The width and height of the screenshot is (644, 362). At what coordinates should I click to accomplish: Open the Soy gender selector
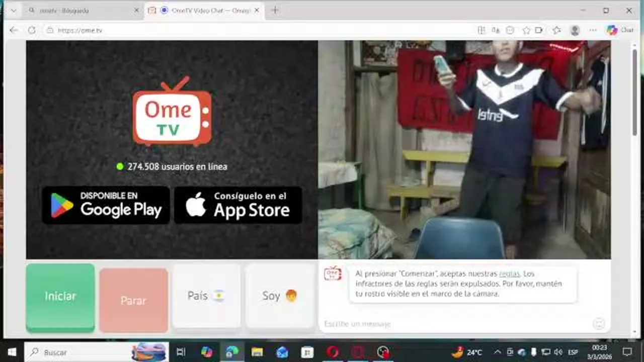(280, 296)
